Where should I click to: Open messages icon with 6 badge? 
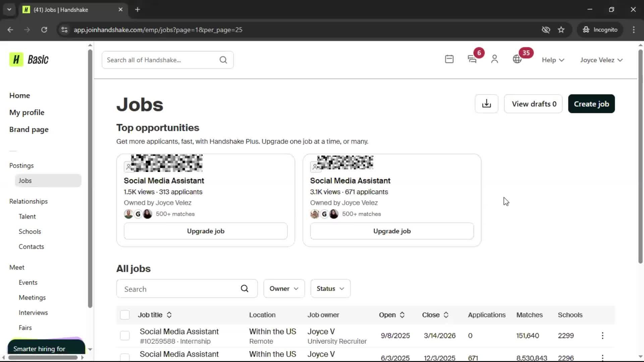pyautogui.click(x=472, y=59)
